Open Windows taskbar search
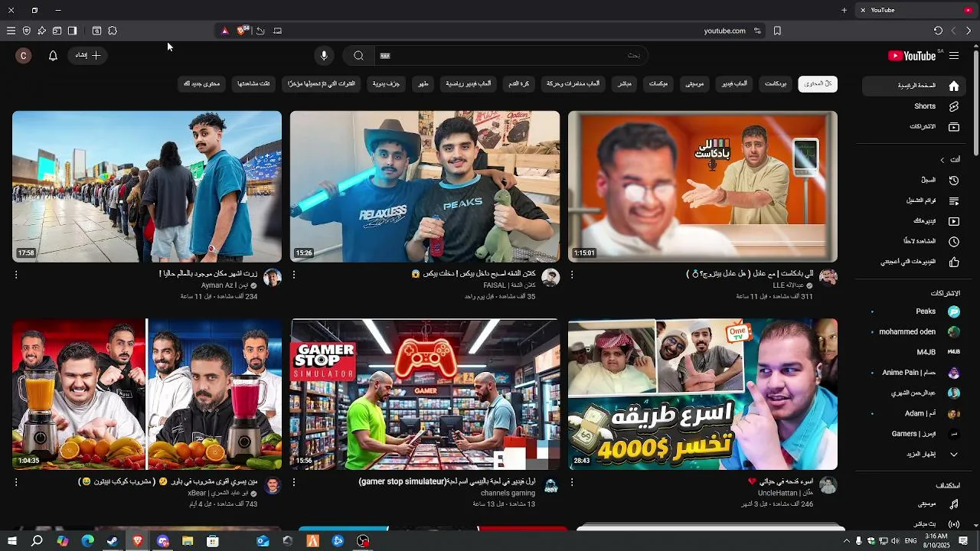The width and height of the screenshot is (980, 551). click(37, 541)
